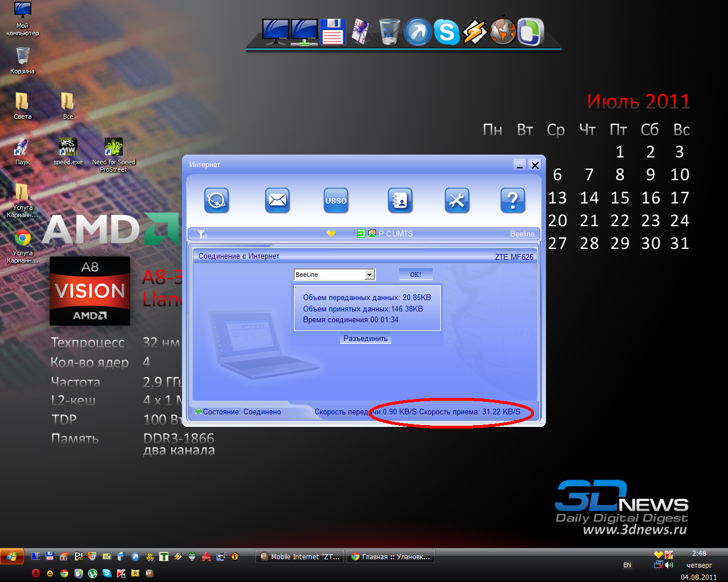Viewport: 728px width, 582px height.
Task: Click the floppy disk icon in the quick launch bar
Action: tap(50, 557)
